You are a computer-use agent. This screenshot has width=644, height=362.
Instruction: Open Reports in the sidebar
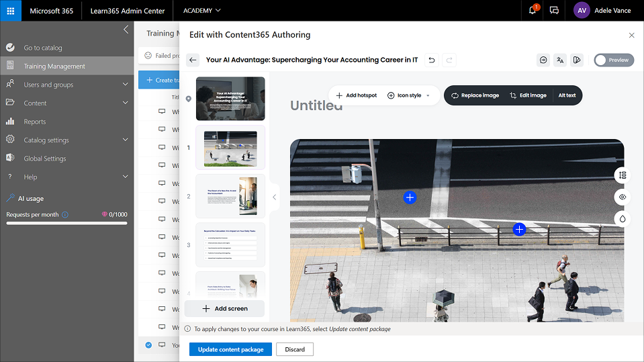point(35,122)
